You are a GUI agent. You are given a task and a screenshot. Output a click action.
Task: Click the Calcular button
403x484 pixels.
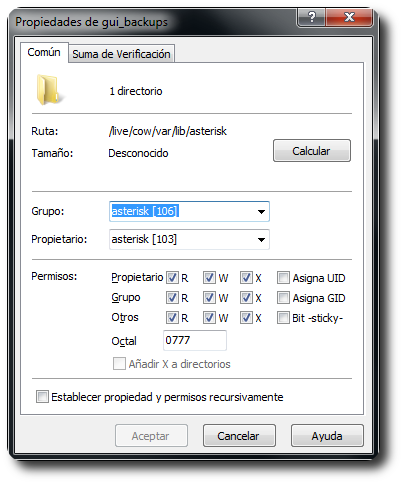click(x=312, y=151)
